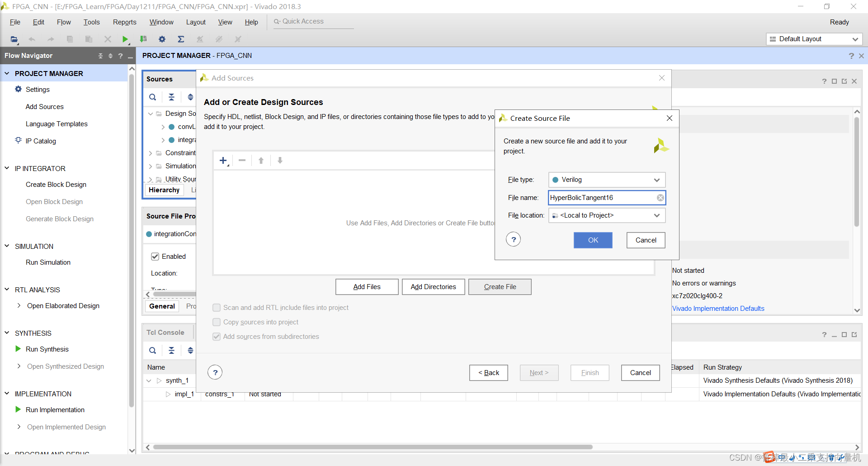This screenshot has height=466, width=868.
Task: Collapse the Design Sources tree node
Action: tap(151, 114)
